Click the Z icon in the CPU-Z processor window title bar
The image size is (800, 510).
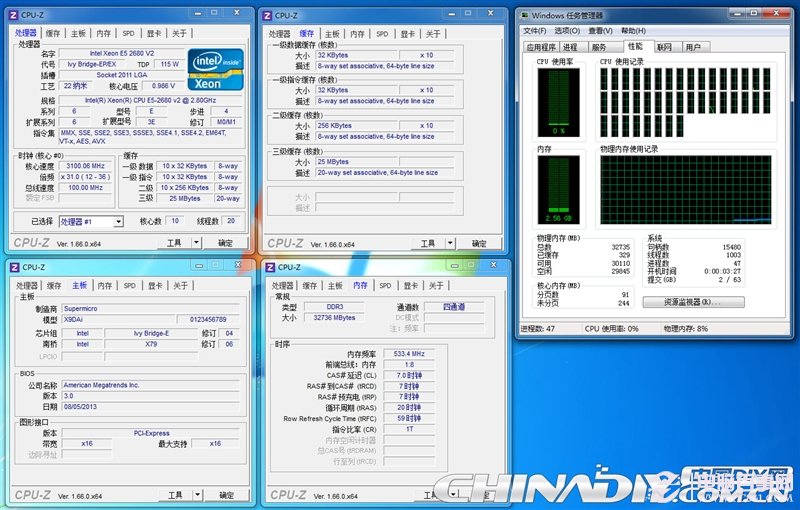click(14, 15)
